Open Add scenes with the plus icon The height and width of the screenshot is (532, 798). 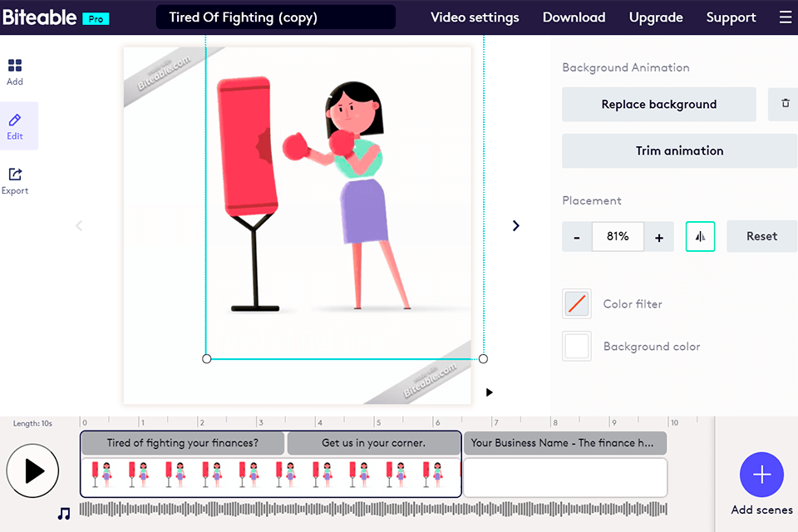pos(761,475)
